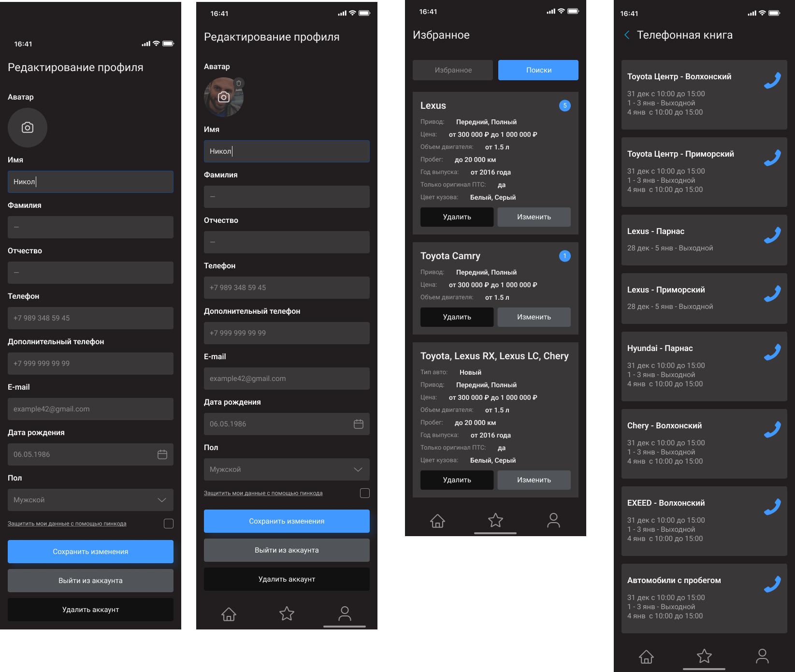795x672 pixels.
Task: Click Изменить on the Lexus search card
Action: (534, 217)
